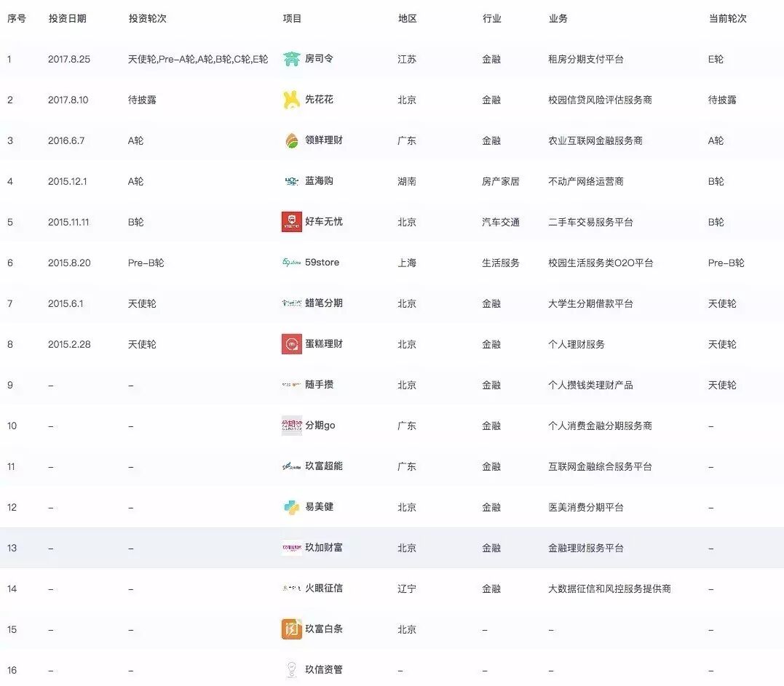Click the 投资轮次 column header
This screenshot has width=784, height=686.
pyautogui.click(x=148, y=18)
